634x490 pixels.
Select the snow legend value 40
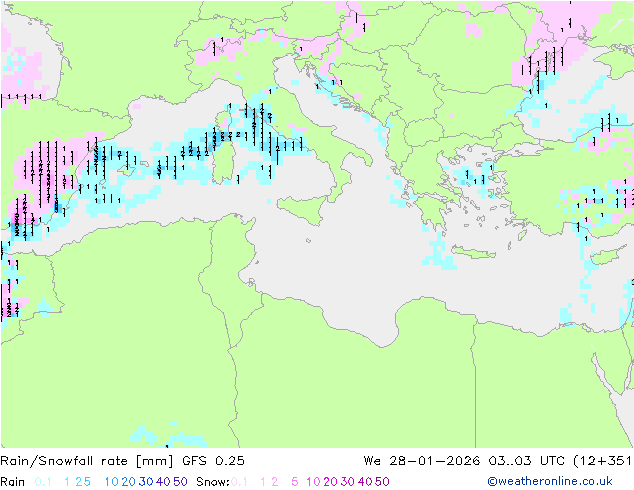coord(365,482)
